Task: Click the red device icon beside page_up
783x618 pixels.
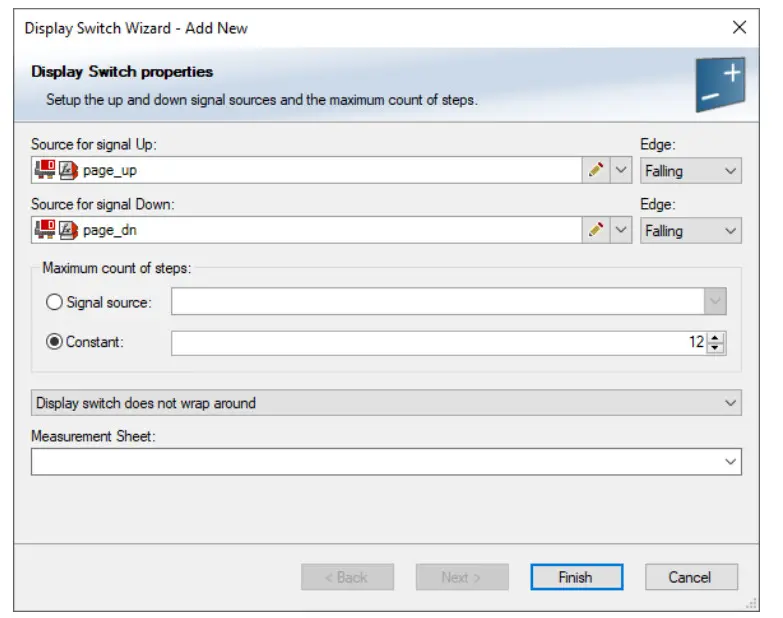Action: (44, 170)
